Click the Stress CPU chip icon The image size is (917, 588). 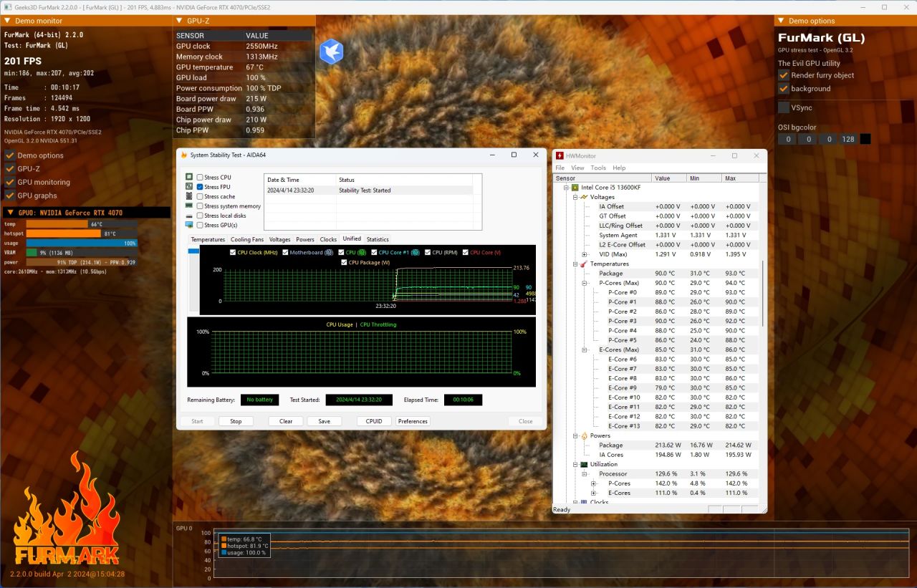click(189, 177)
